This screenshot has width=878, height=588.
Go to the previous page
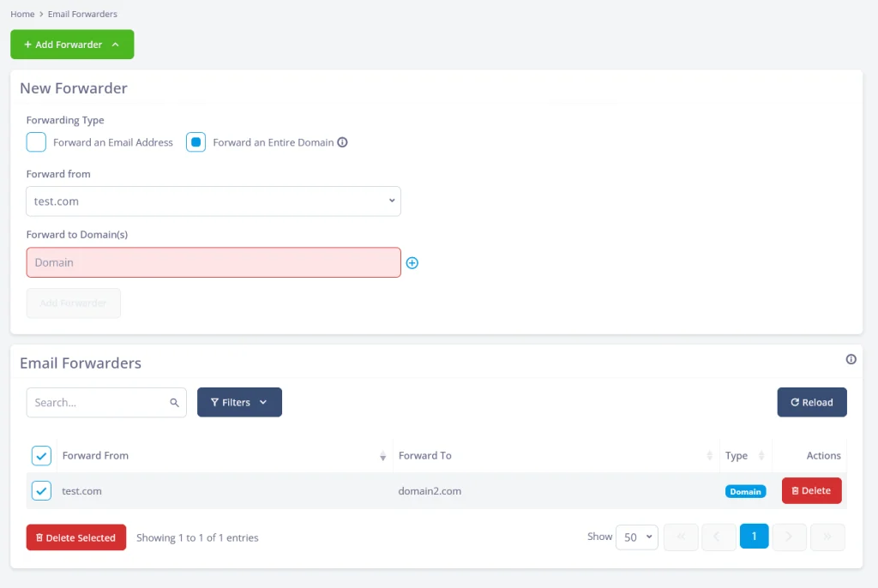click(718, 537)
